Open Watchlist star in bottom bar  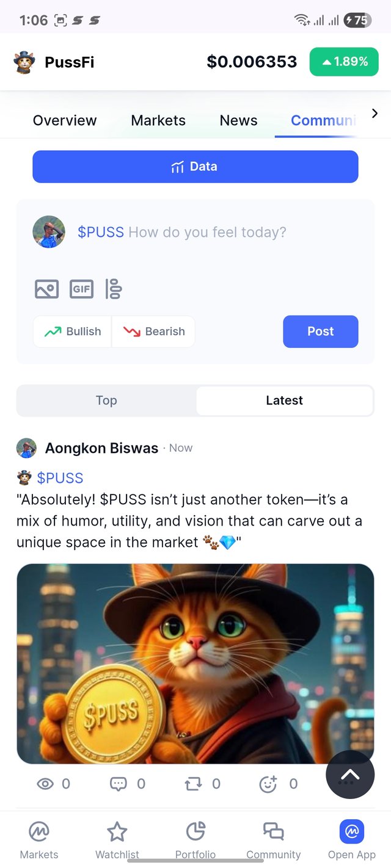tap(117, 831)
